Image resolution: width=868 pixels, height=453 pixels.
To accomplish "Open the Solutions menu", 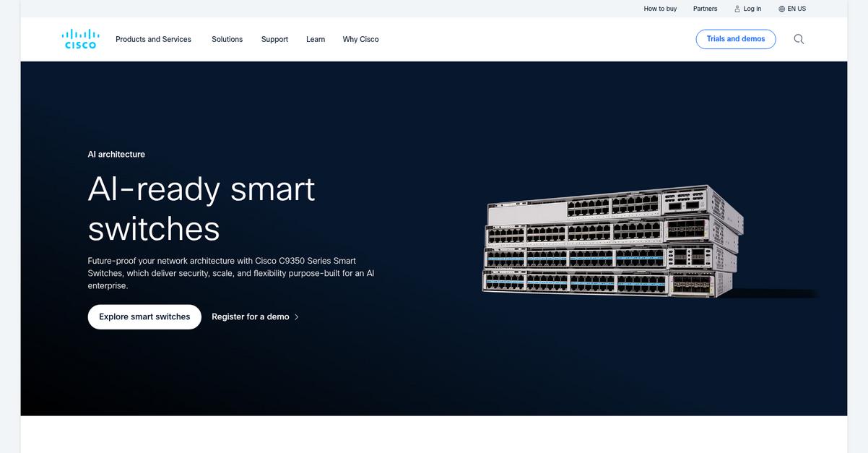I will (x=227, y=39).
